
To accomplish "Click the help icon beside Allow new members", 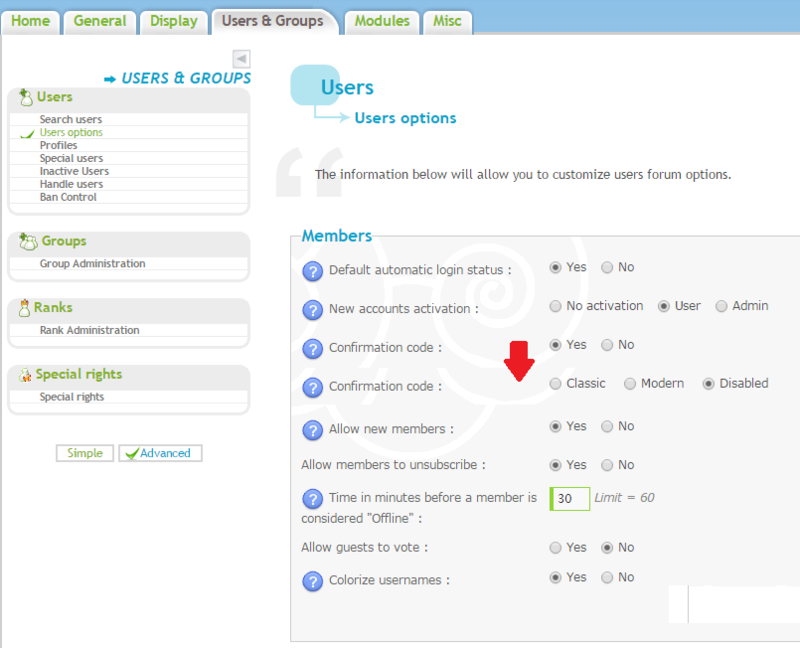I will (312, 431).
